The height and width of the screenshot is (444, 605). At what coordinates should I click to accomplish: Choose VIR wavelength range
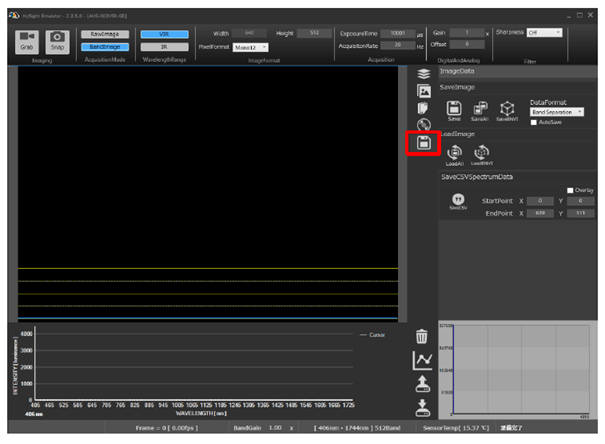[x=164, y=34]
